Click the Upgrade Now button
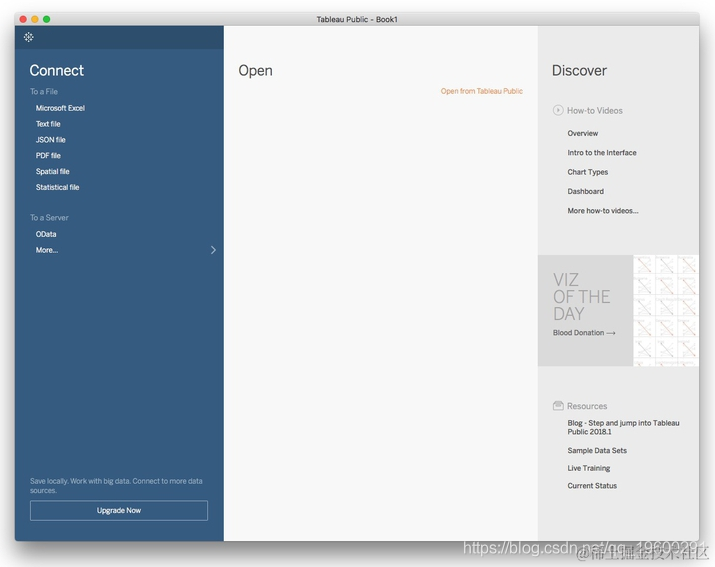Viewport: 715px width, 567px height. [119, 510]
